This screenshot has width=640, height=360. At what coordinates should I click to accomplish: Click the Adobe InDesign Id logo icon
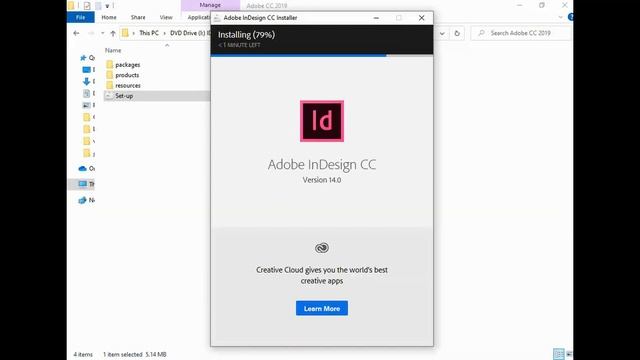(322, 121)
